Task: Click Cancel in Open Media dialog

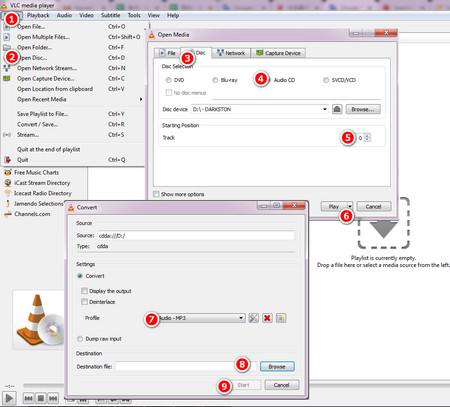Action: point(373,206)
